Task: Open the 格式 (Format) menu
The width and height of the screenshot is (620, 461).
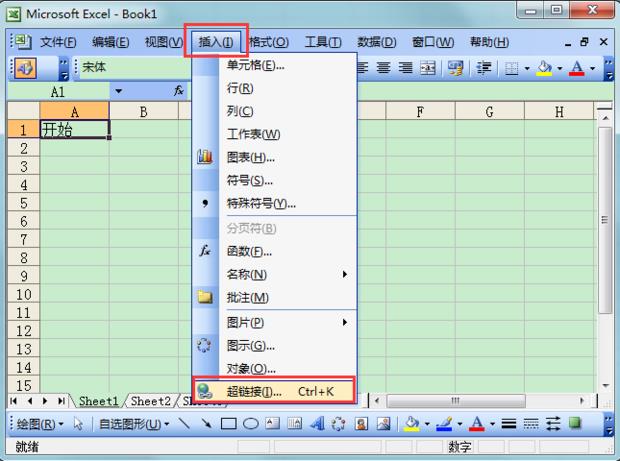Action: pos(268,42)
